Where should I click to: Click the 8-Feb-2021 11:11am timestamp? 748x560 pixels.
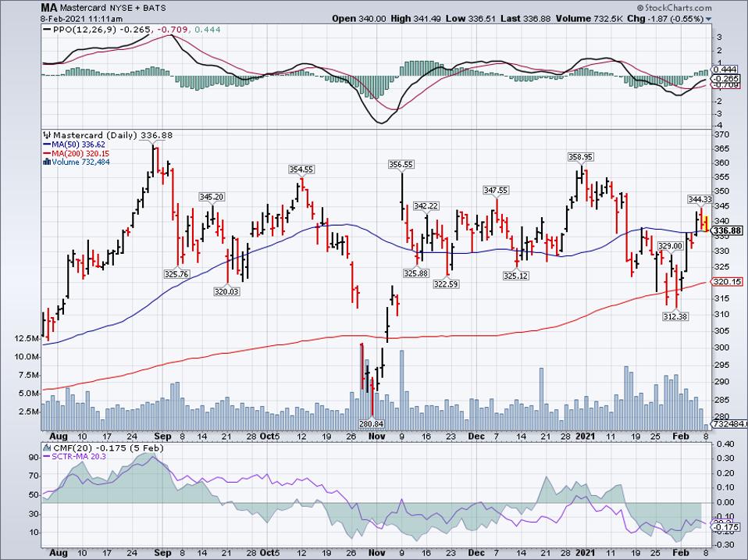pos(81,19)
